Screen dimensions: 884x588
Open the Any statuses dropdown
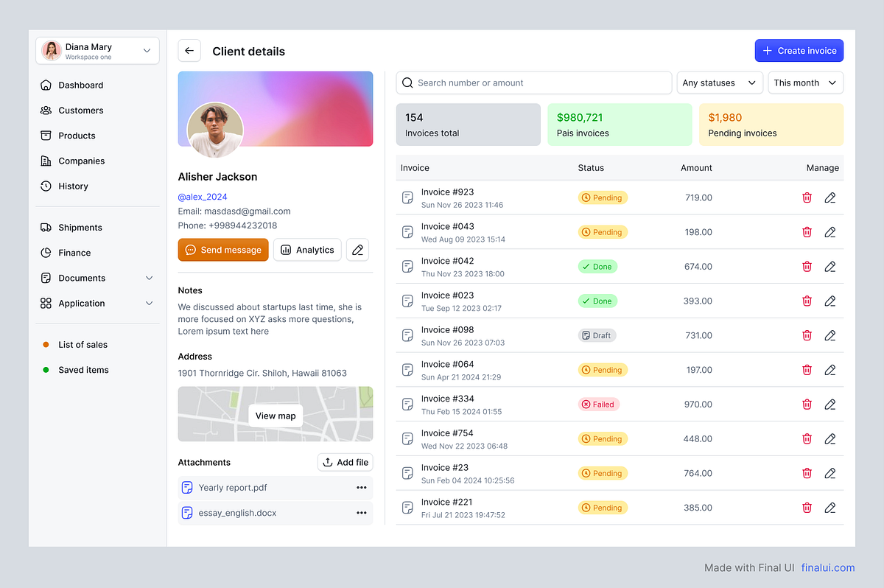[x=720, y=83]
